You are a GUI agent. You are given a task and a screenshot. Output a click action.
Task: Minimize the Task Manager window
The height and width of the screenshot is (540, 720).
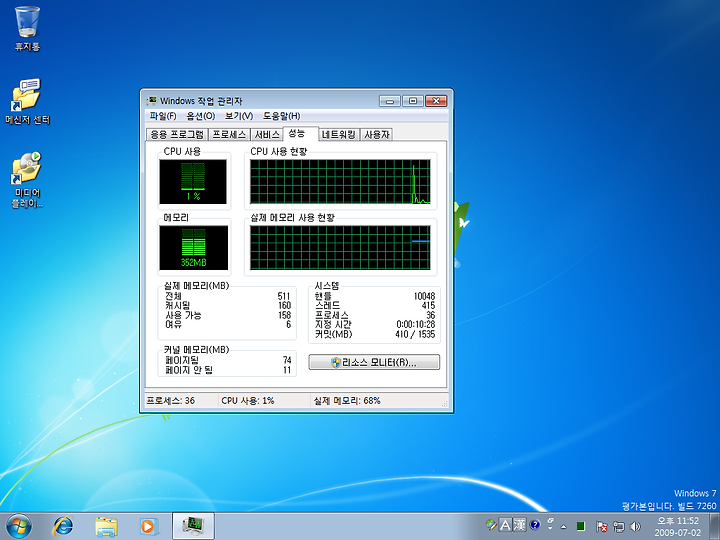coord(389,101)
